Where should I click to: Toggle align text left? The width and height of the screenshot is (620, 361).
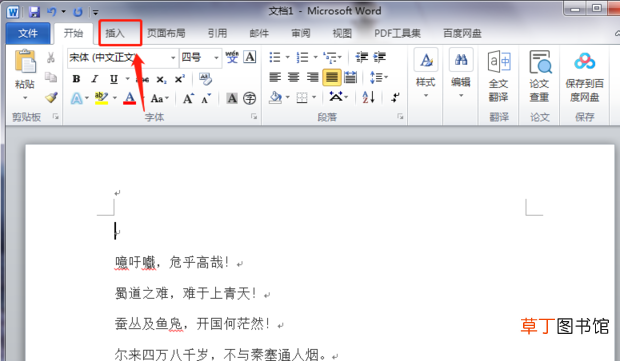tap(275, 77)
